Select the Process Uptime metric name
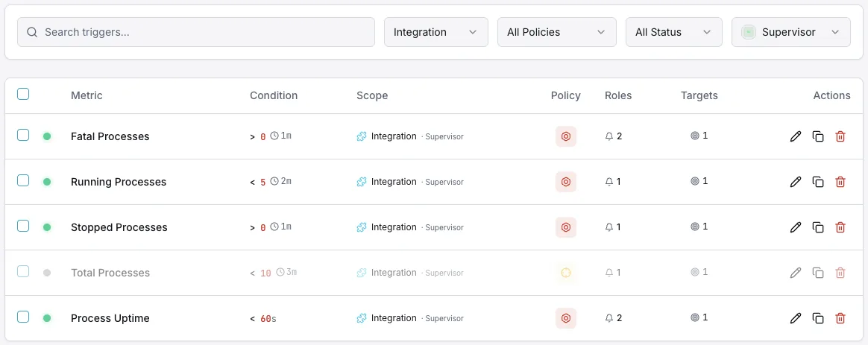 [110, 318]
